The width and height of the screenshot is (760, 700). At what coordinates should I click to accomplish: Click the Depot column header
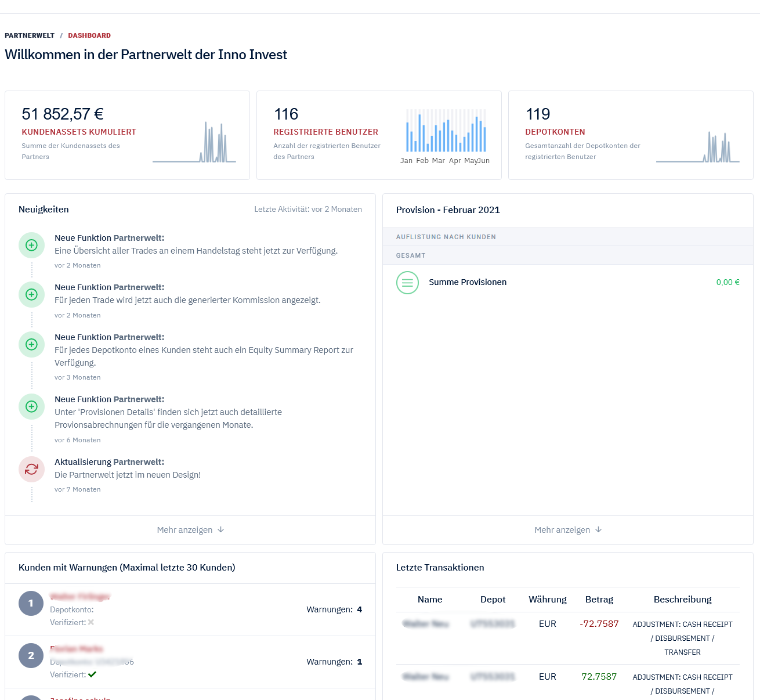coord(493,600)
